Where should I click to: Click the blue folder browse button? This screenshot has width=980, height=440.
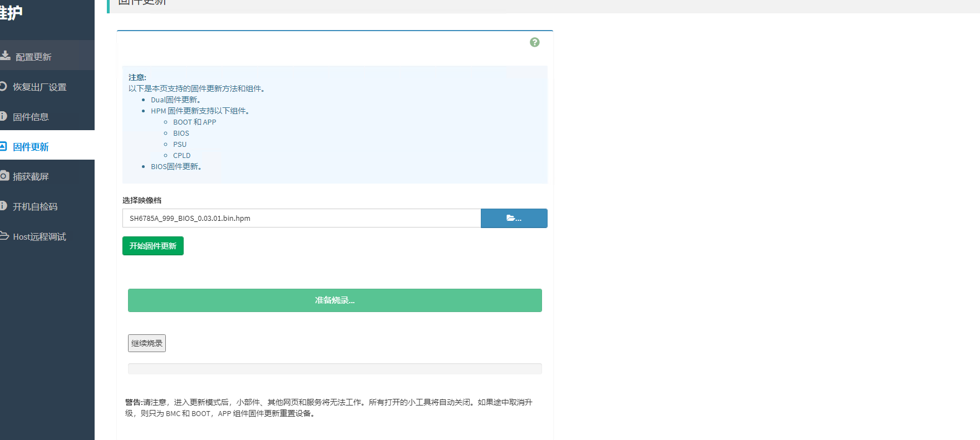coord(514,218)
